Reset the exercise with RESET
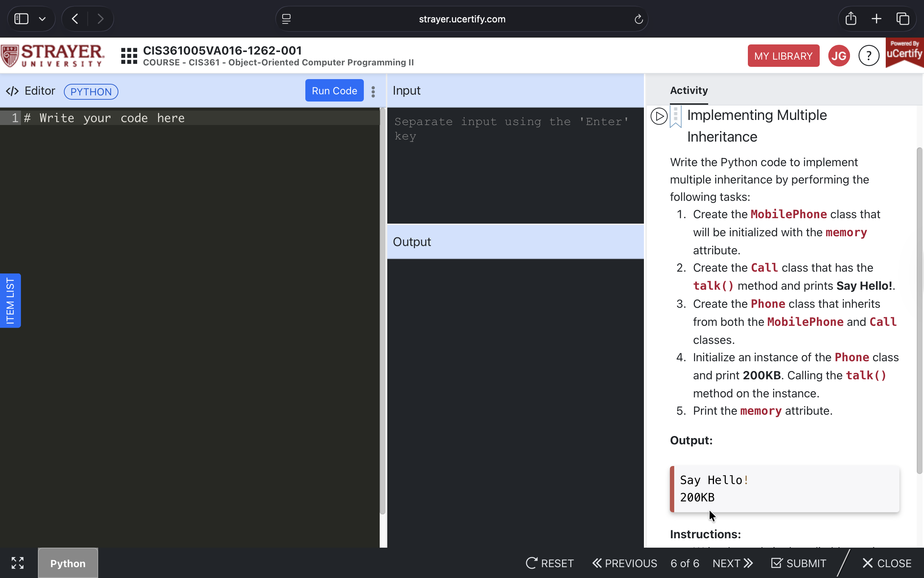Viewport: 924px width, 578px height. [x=550, y=563]
